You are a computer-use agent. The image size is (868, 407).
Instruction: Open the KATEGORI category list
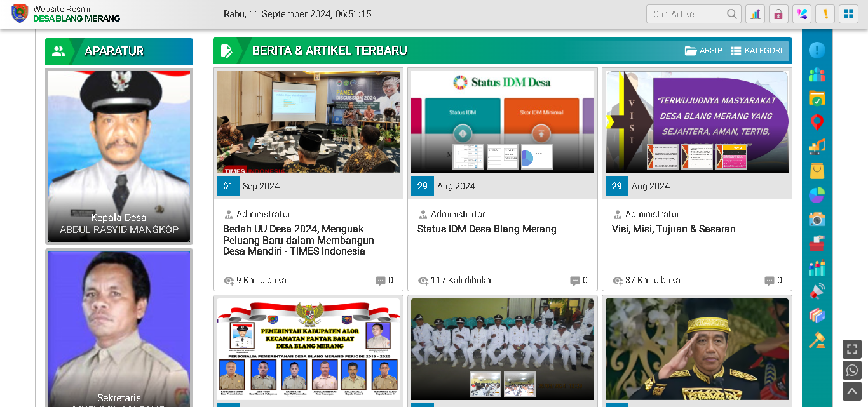coord(756,51)
